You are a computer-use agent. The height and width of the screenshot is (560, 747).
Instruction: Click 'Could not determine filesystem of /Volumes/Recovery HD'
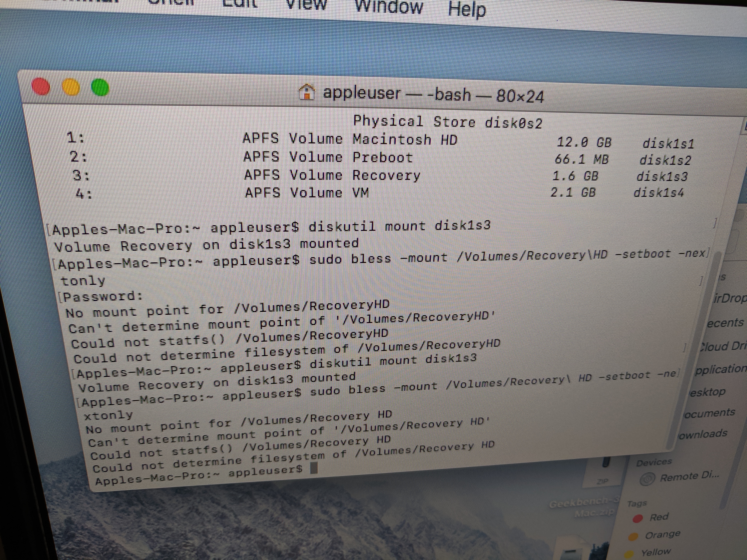click(x=293, y=456)
